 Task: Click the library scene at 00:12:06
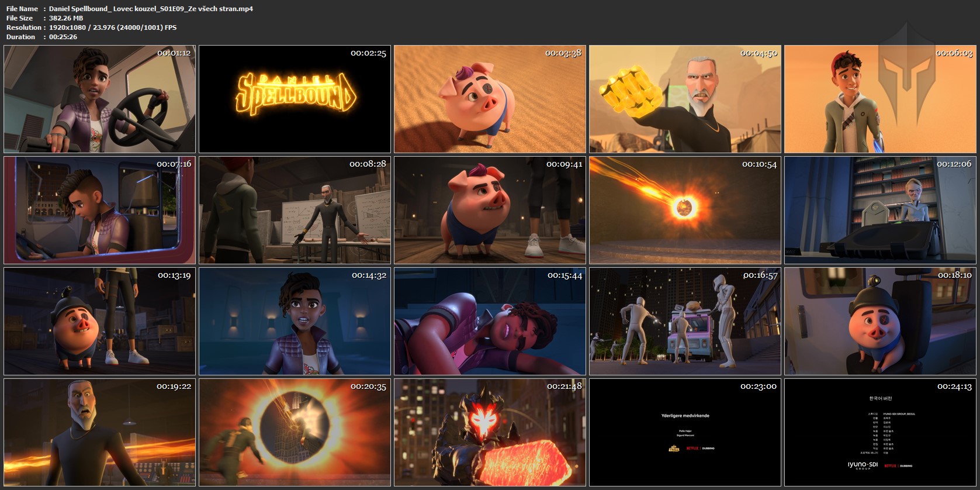point(880,210)
